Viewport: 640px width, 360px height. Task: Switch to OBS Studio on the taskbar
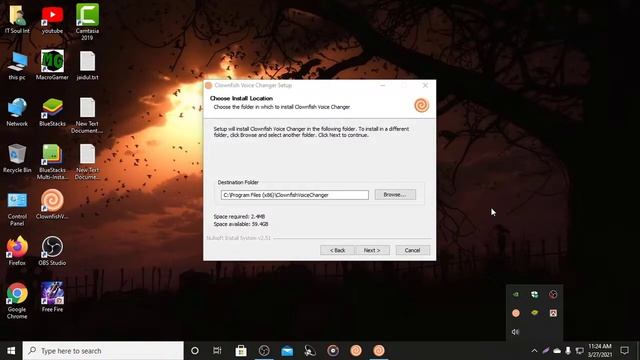(264, 351)
